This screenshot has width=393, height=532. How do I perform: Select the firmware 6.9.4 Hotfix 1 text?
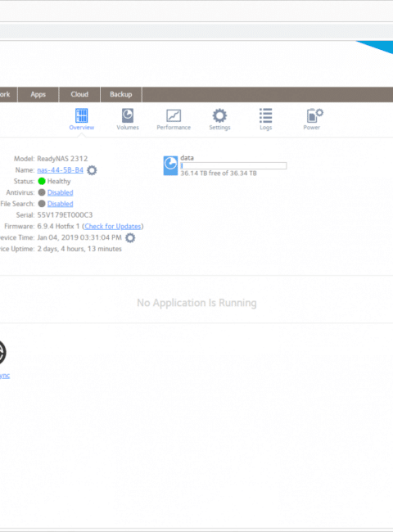click(58, 226)
